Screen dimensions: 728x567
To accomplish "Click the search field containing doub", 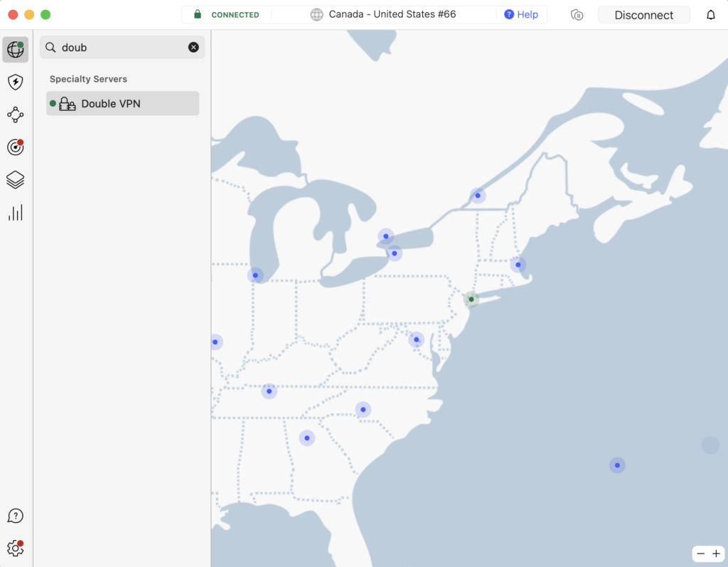I will pos(122,48).
